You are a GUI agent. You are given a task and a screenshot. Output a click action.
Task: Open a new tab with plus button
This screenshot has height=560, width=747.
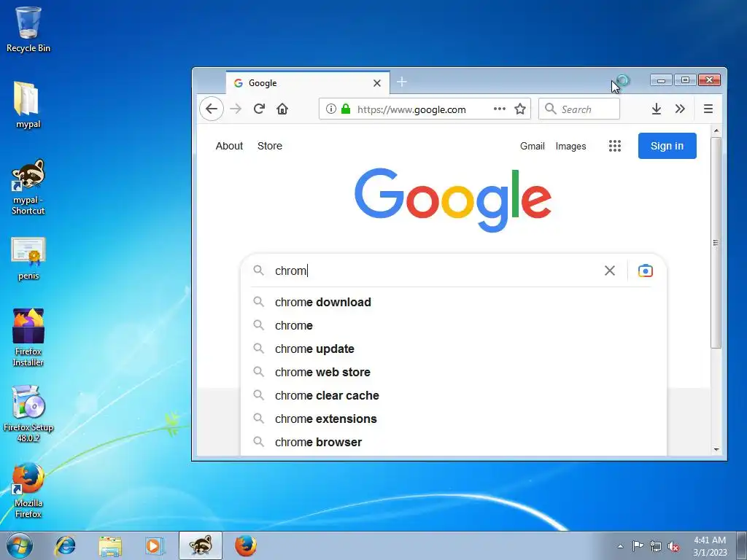click(x=402, y=82)
